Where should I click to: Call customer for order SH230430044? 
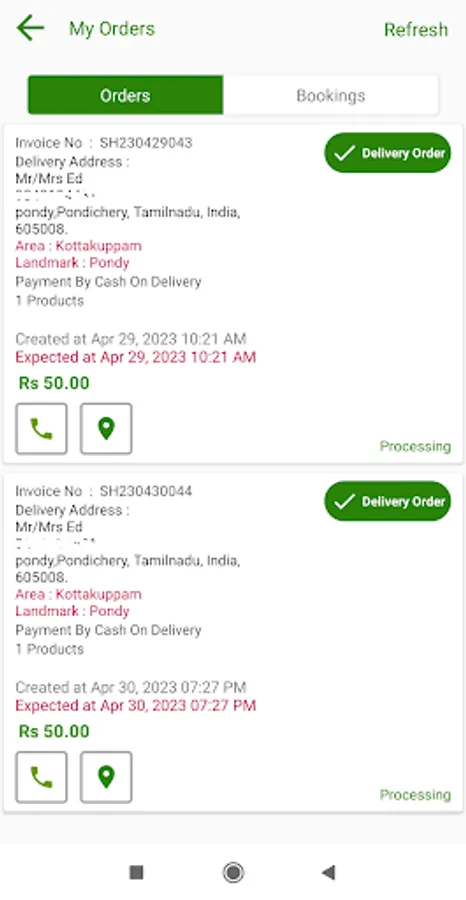pyautogui.click(x=41, y=777)
